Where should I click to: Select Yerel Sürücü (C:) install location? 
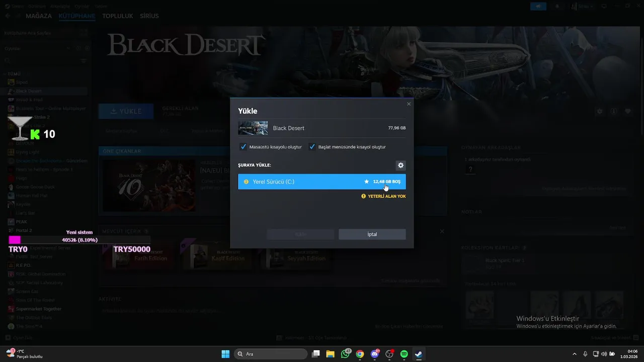click(321, 182)
